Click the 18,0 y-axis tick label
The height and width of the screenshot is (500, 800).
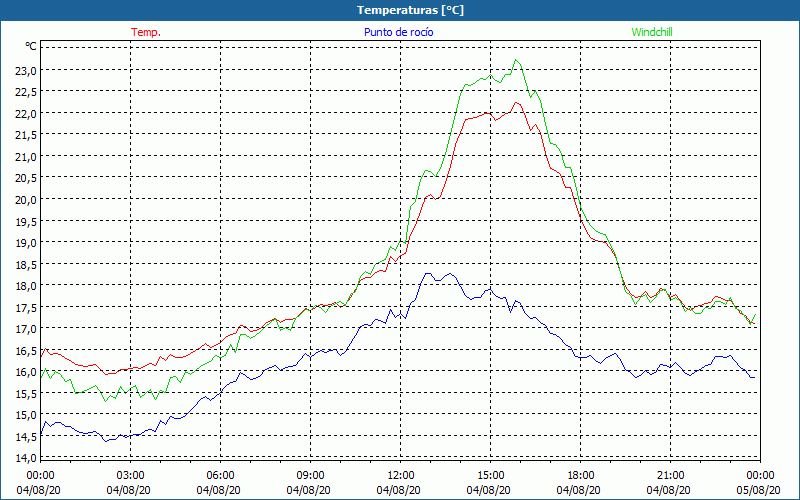tap(25, 285)
